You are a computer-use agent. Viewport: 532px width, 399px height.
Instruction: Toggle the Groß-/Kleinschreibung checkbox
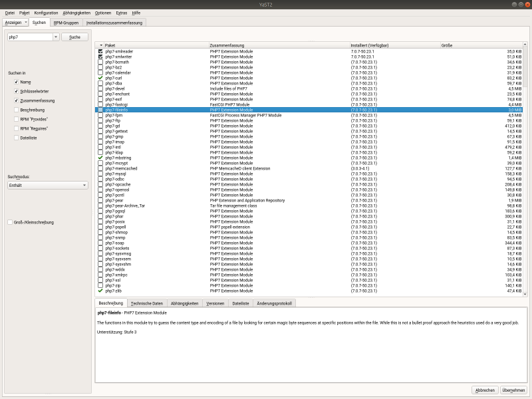point(10,222)
